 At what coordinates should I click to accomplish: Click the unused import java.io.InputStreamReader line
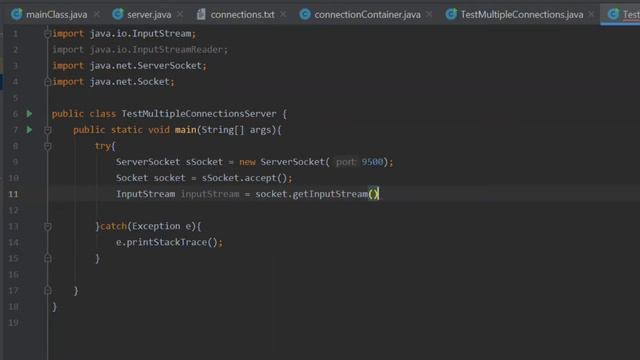140,50
